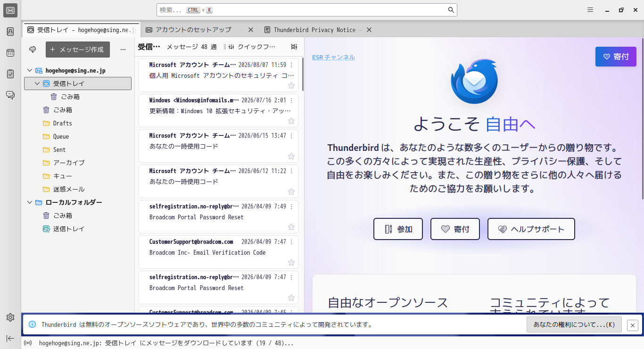The height and width of the screenshot is (349, 644).
Task: Collapse the 受信トレイ folder expander
Action: (x=37, y=83)
